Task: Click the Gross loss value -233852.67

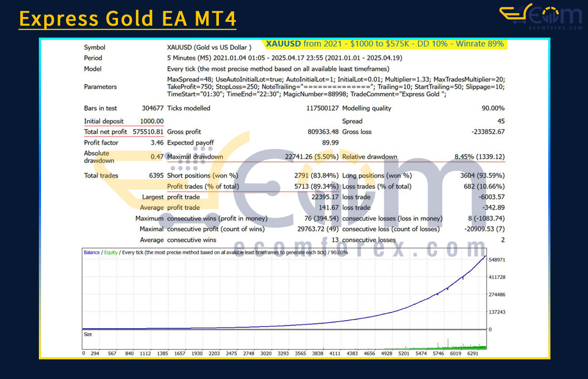Action: coord(488,132)
